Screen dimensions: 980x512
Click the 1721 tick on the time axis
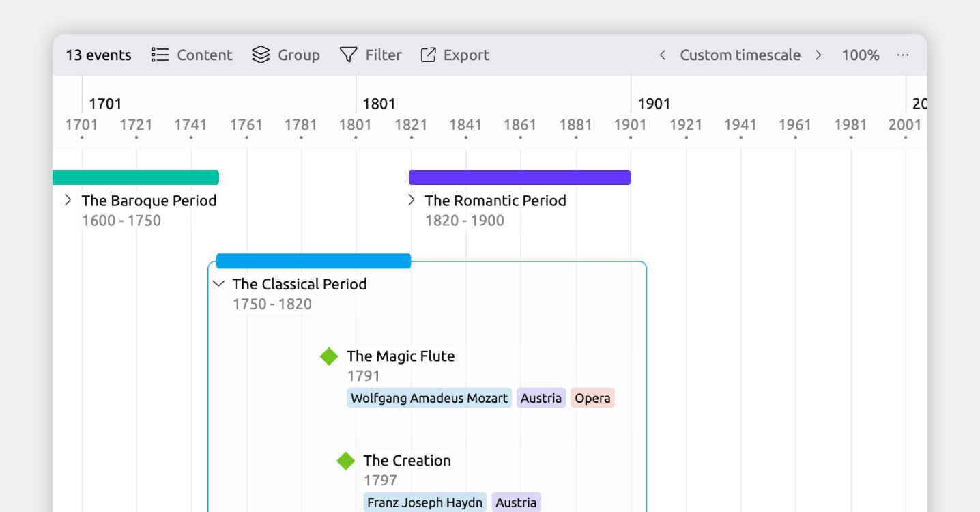(x=136, y=125)
